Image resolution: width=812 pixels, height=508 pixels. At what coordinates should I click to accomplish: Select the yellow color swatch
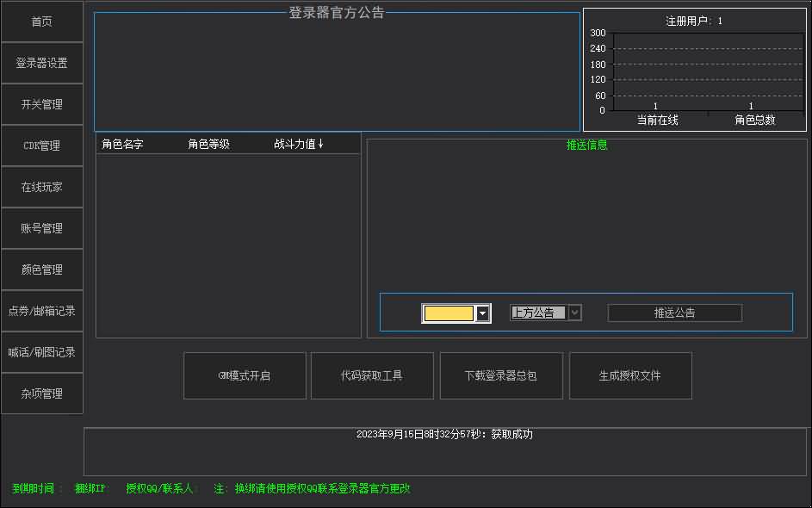(449, 313)
